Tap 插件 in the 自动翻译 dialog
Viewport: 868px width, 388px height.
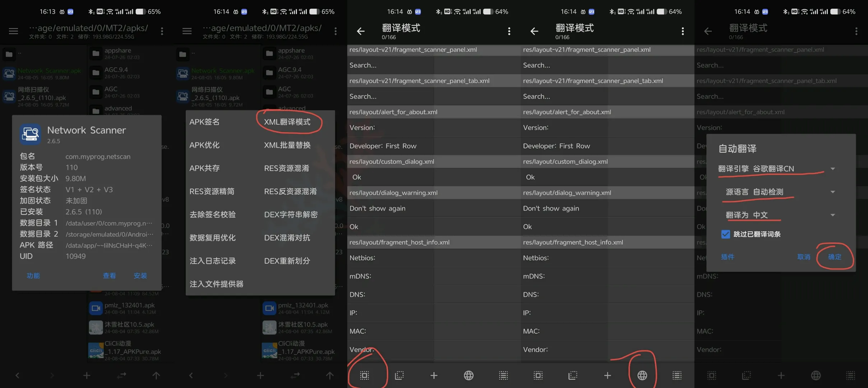[x=728, y=257]
